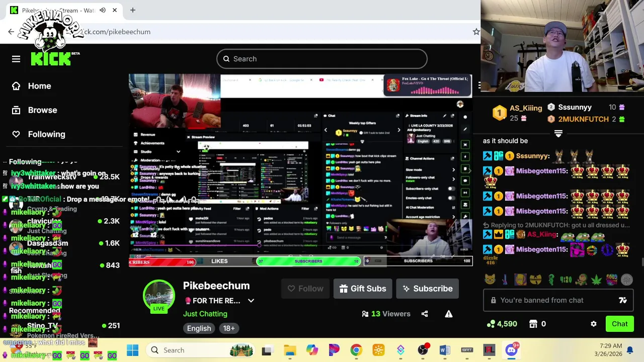Share the stream via share icon
This screenshot has height=362, width=644.
425,314
